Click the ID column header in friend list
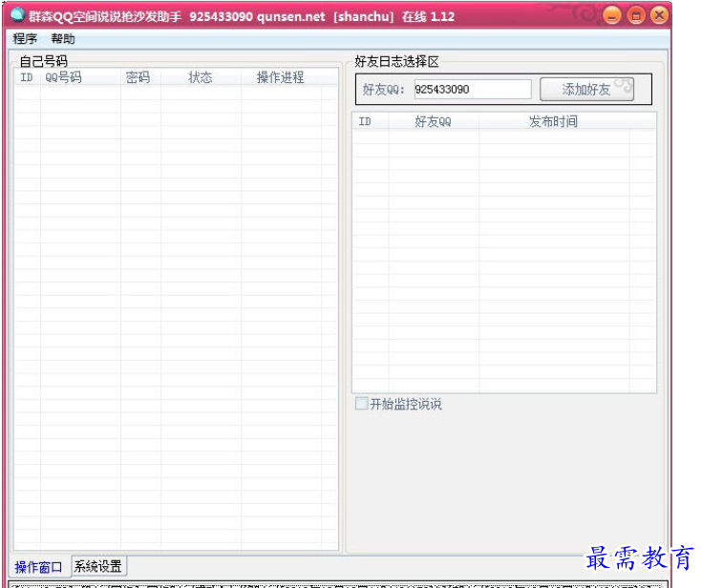The image size is (702, 588). click(x=371, y=121)
